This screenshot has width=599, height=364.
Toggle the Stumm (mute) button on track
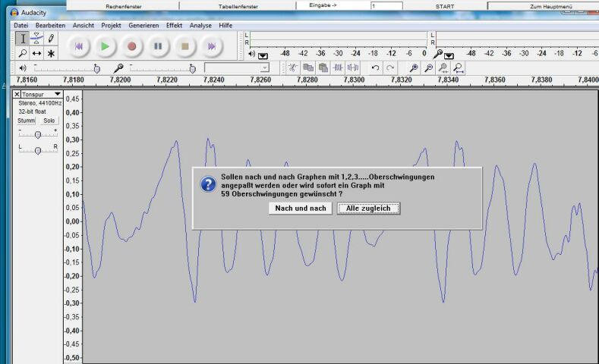tap(27, 121)
